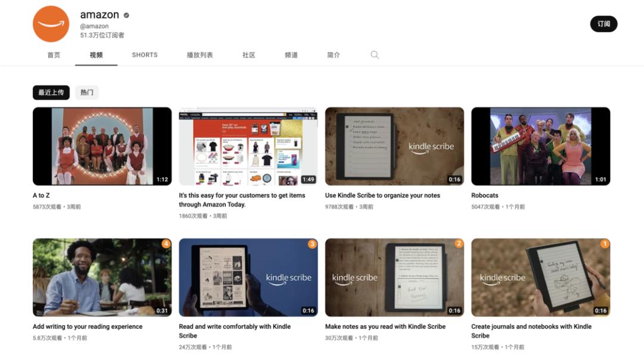Select the 最近上传 filter chip

pos(51,92)
